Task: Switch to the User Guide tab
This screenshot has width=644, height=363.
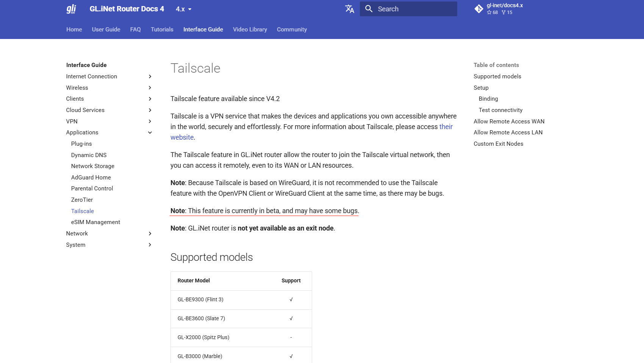Action: point(106,30)
